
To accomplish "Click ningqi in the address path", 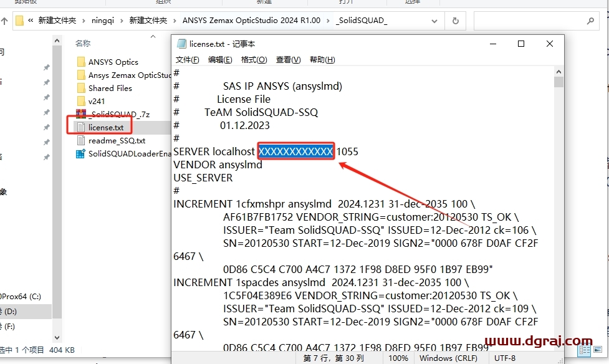I will 102,21.
